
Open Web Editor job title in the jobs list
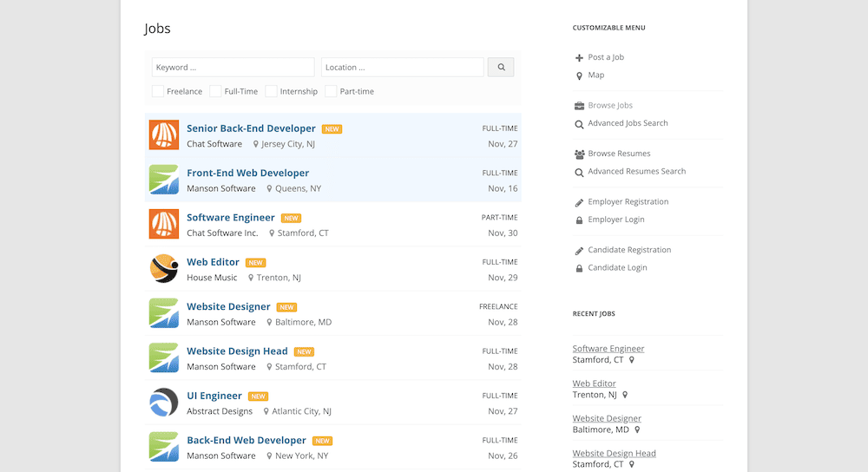tap(213, 262)
